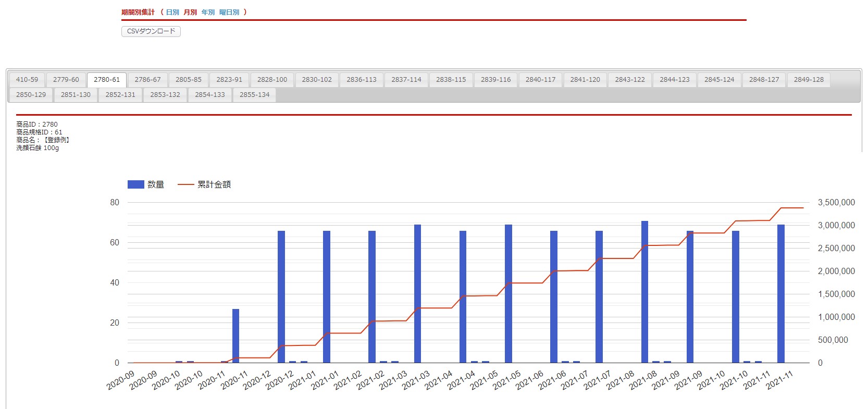This screenshot has width=868, height=409.
Task: Click the tallest bar at 2021-08
Action: click(x=644, y=292)
